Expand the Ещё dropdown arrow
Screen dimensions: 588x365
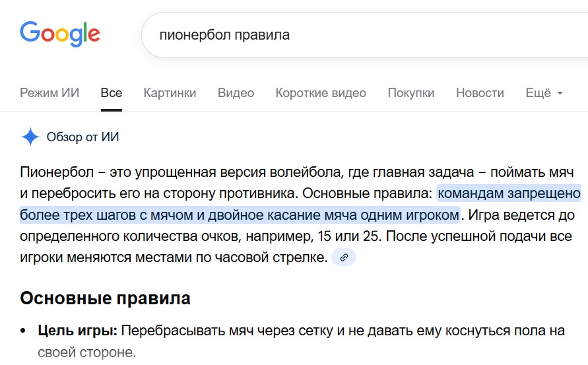(x=560, y=93)
